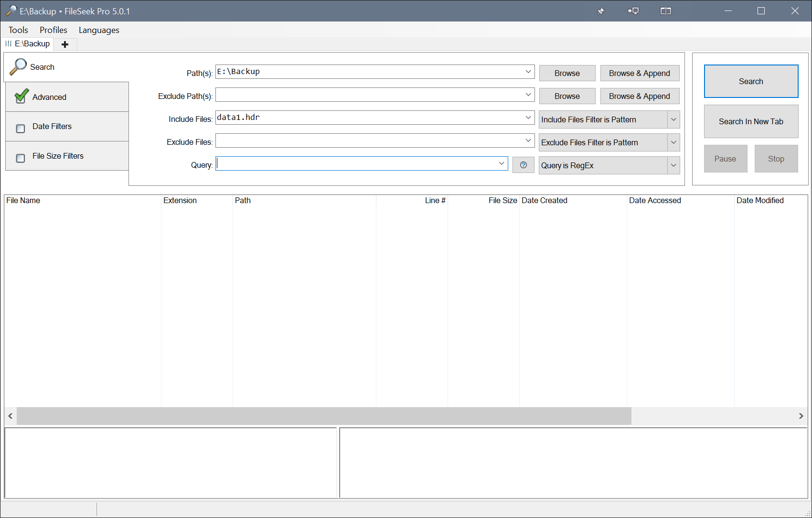Click the magnifying glass Search panel icon
Image resolution: width=812 pixels, height=518 pixels.
[x=18, y=67]
